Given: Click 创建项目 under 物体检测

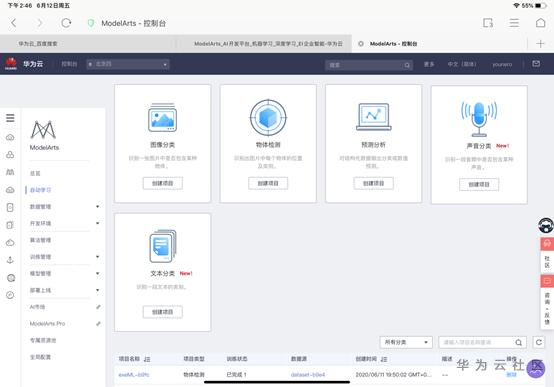Looking at the screenshot, I should tap(268, 183).
